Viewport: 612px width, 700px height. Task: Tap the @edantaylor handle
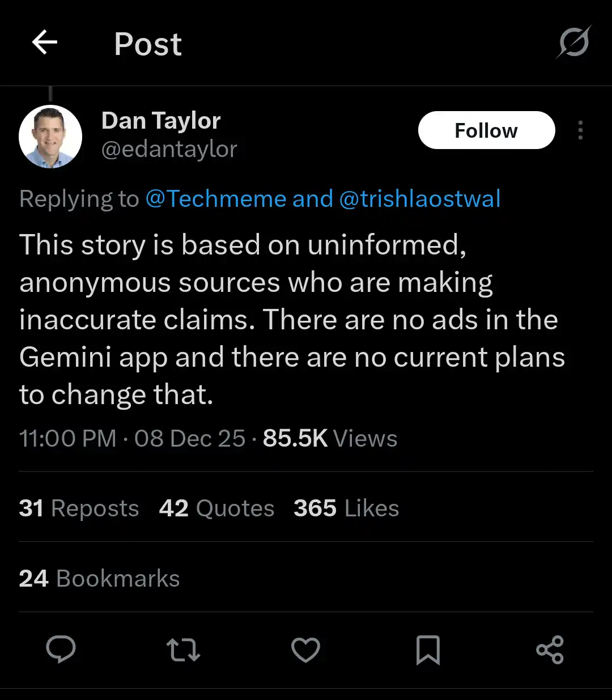point(169,149)
